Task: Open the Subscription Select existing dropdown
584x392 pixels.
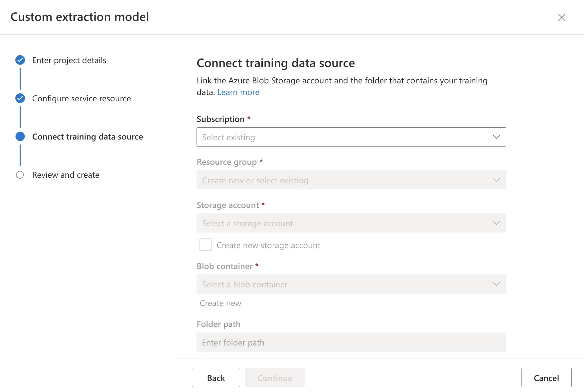Action: pyautogui.click(x=346, y=137)
